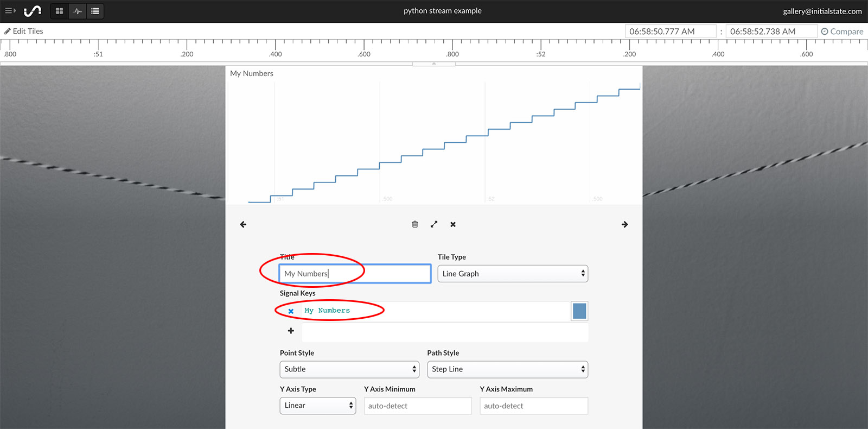Go to previous tile with left arrow
The height and width of the screenshot is (429, 868).
tap(243, 224)
